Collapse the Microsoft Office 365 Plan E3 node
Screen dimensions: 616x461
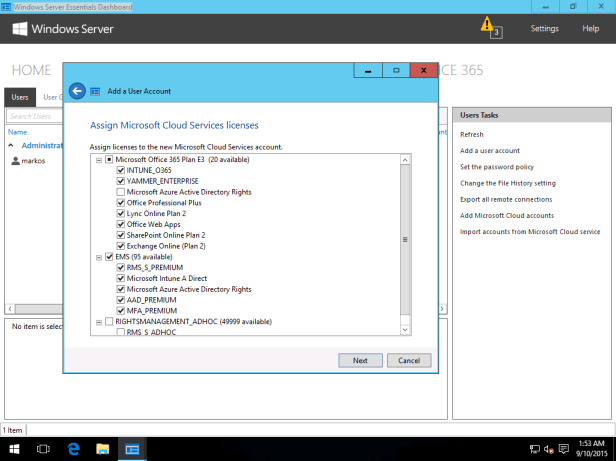(98, 160)
